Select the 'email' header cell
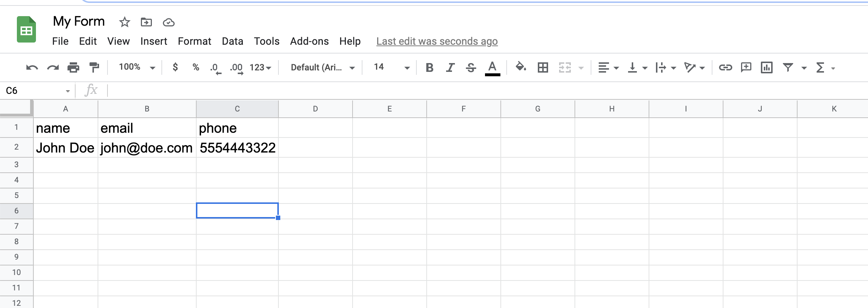The height and width of the screenshot is (308, 868). [x=147, y=128]
